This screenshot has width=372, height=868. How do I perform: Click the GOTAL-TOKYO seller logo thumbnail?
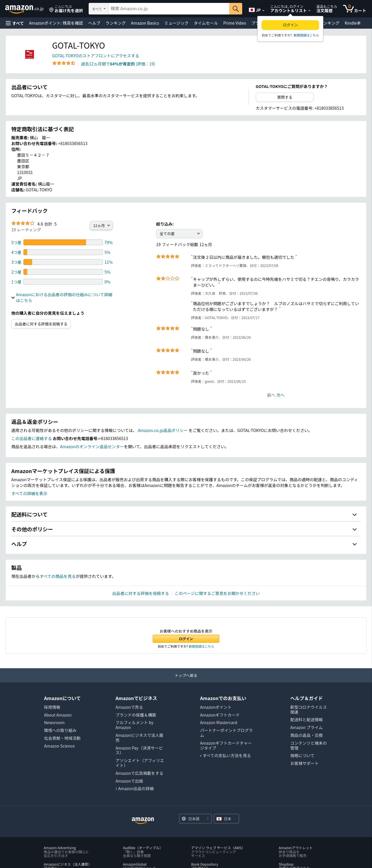pyautogui.click(x=30, y=54)
